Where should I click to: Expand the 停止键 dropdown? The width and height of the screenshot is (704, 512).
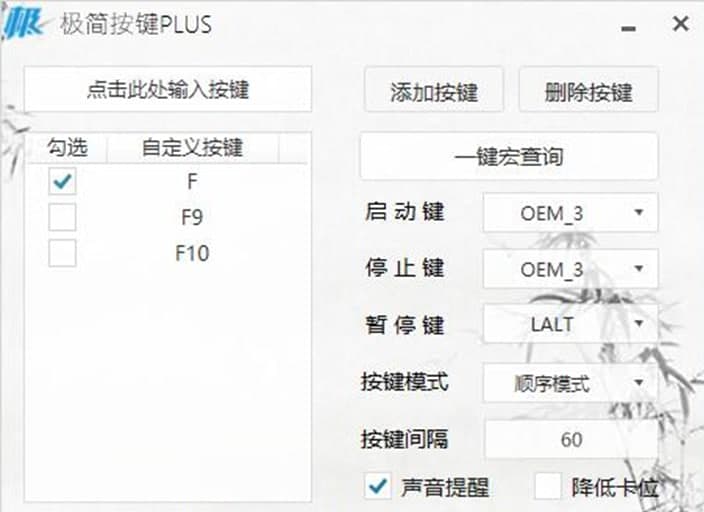571,269
